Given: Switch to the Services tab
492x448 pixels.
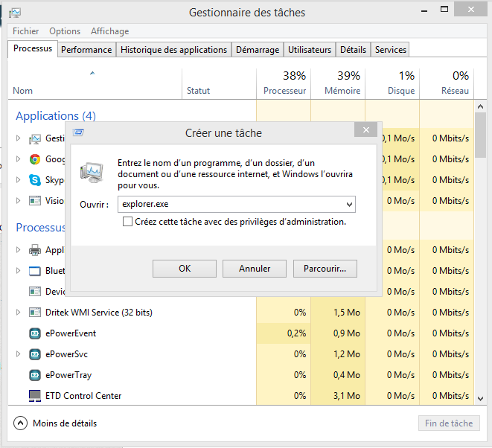Looking at the screenshot, I should (x=391, y=50).
